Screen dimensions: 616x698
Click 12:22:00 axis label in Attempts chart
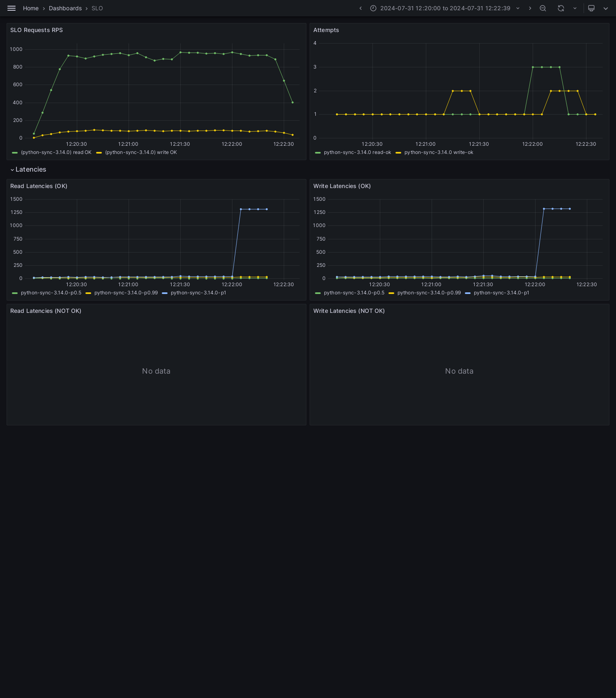click(532, 144)
